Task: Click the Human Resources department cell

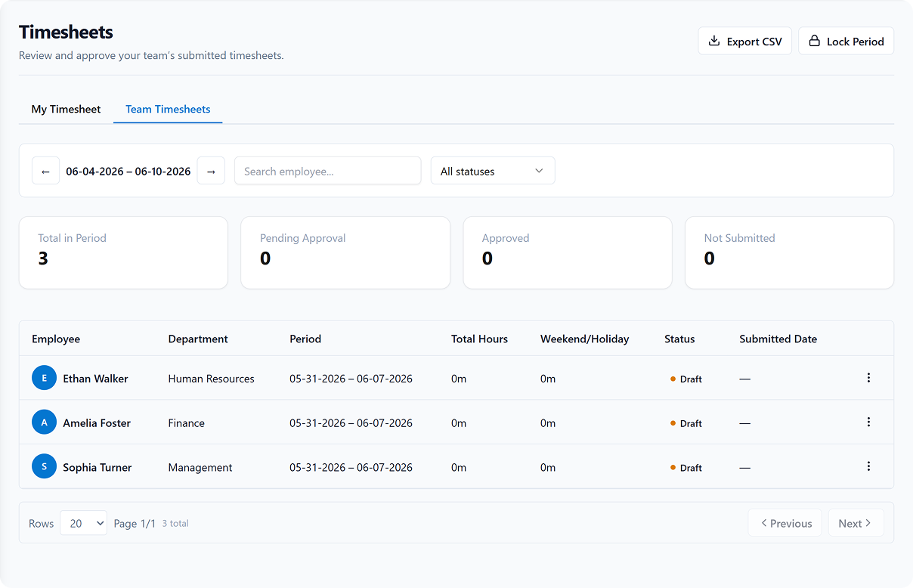Action: click(211, 379)
